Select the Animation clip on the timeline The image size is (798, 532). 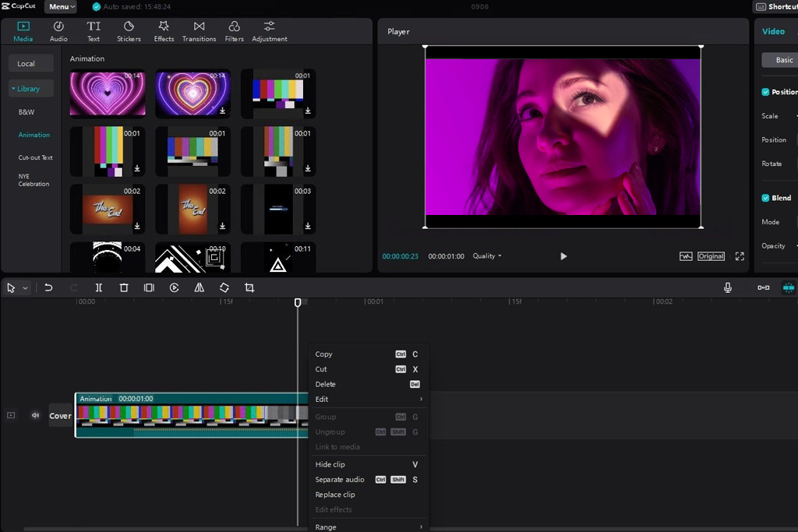192,415
